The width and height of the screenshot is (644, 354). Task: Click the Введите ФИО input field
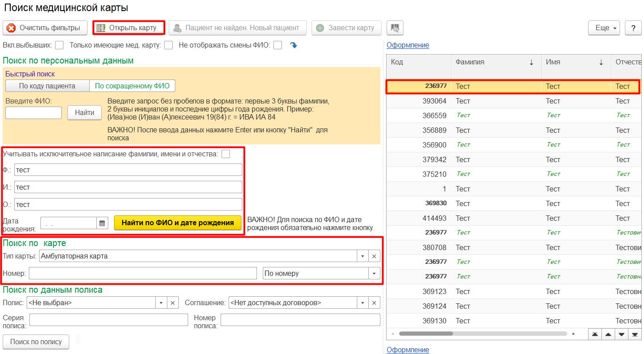pyautogui.click(x=34, y=113)
